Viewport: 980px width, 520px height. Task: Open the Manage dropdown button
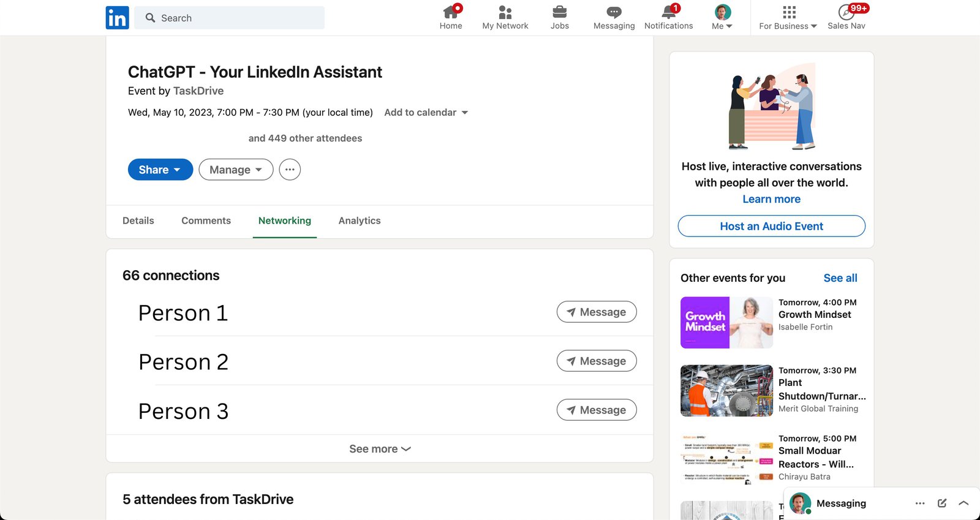[x=236, y=170]
